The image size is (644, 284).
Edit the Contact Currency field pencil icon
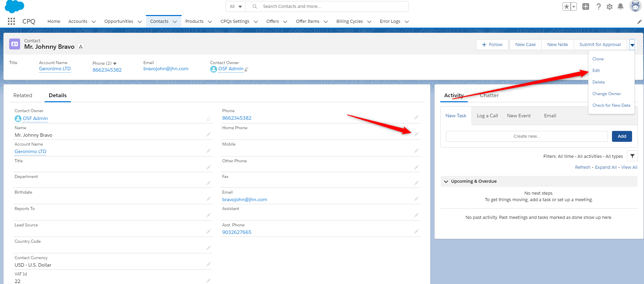(209, 264)
